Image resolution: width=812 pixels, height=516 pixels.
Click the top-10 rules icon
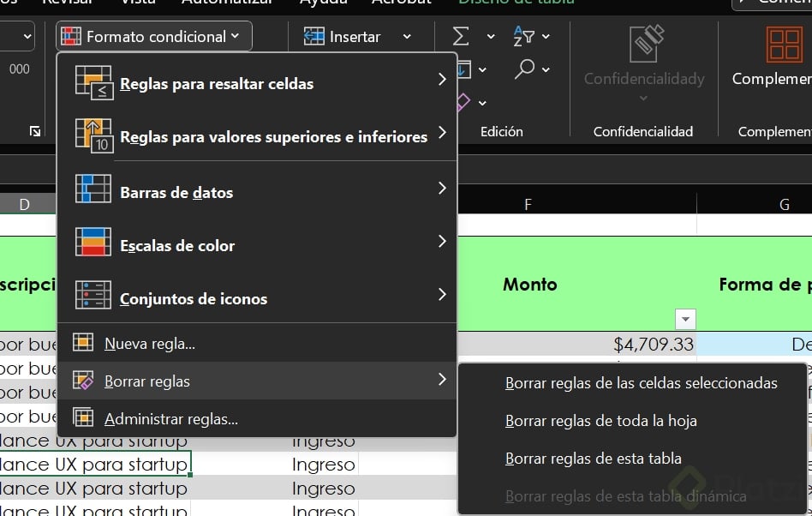point(93,135)
